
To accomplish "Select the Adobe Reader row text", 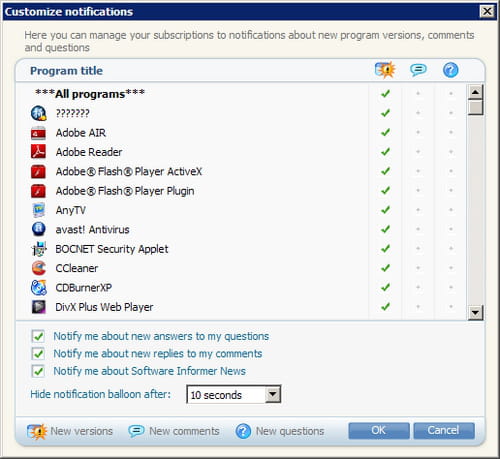I will (89, 152).
